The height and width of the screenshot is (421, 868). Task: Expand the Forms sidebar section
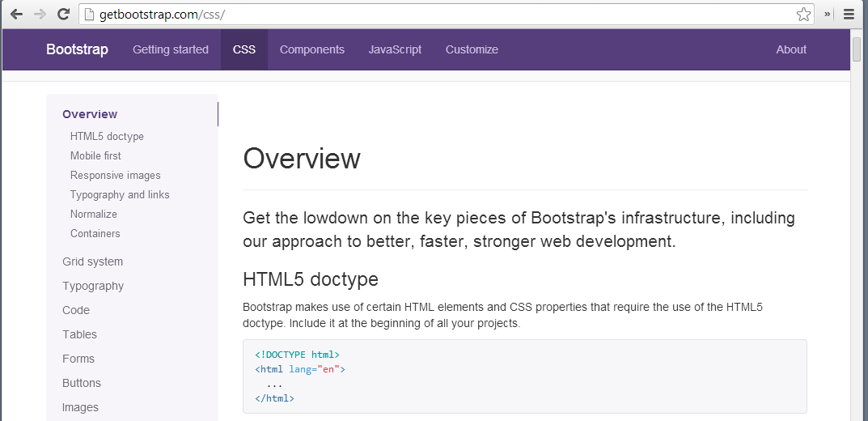tap(78, 359)
